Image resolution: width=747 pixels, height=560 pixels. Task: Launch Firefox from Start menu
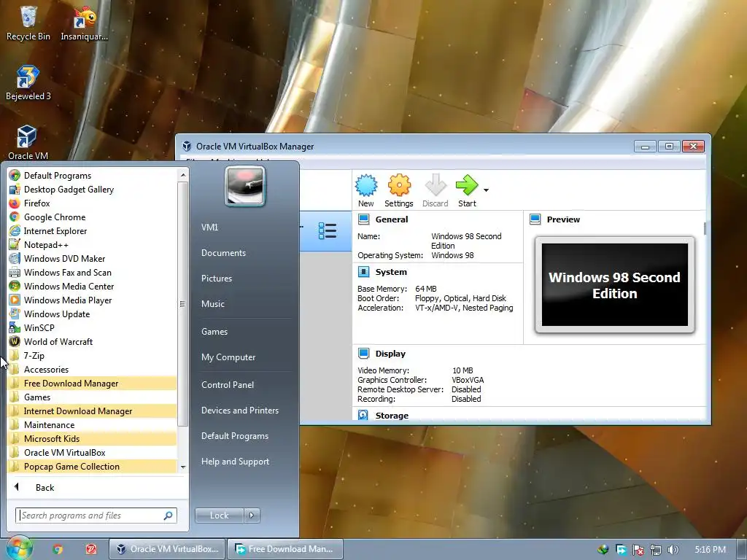(x=93, y=203)
